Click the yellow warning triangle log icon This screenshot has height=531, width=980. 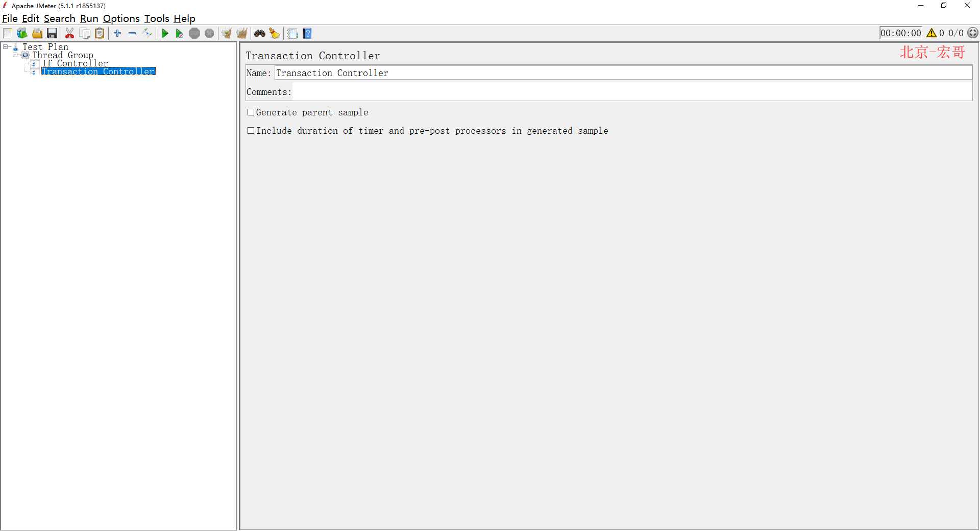[x=932, y=33]
